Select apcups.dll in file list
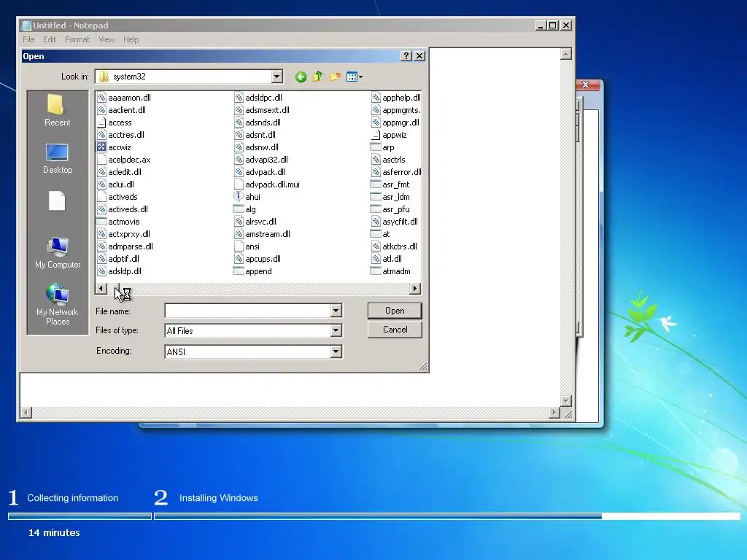Viewport: 747px width, 560px height. pyautogui.click(x=258, y=259)
